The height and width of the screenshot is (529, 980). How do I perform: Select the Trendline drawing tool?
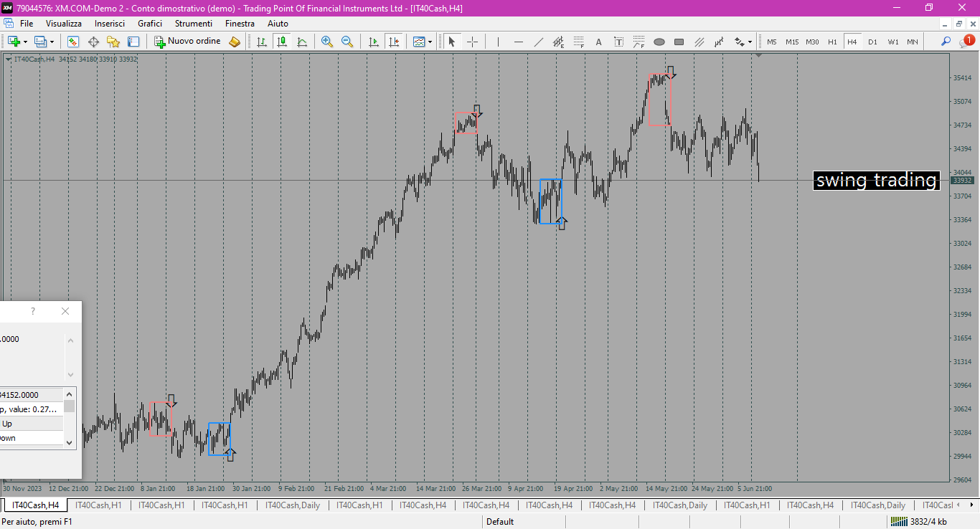coord(538,42)
